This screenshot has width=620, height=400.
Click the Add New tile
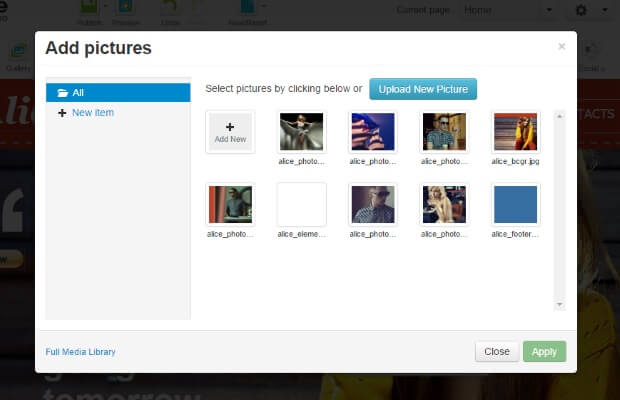[230, 132]
